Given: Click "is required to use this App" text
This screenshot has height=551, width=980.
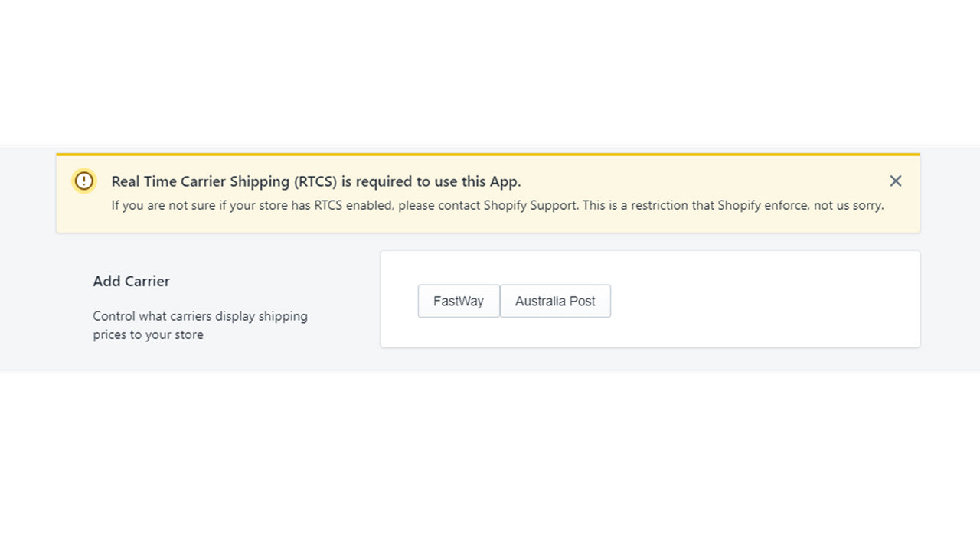Looking at the screenshot, I should 430,182.
